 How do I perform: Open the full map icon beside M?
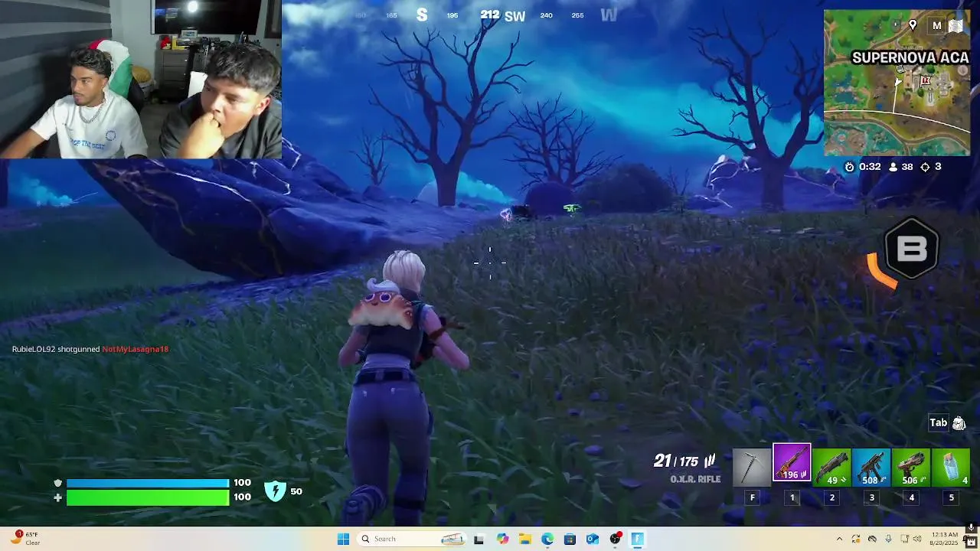pyautogui.click(x=956, y=25)
